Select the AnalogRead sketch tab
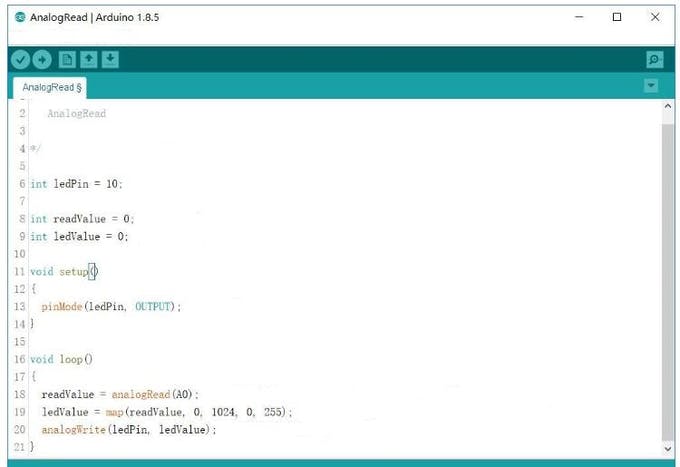Viewport: 680px width, 467px height. [x=50, y=88]
